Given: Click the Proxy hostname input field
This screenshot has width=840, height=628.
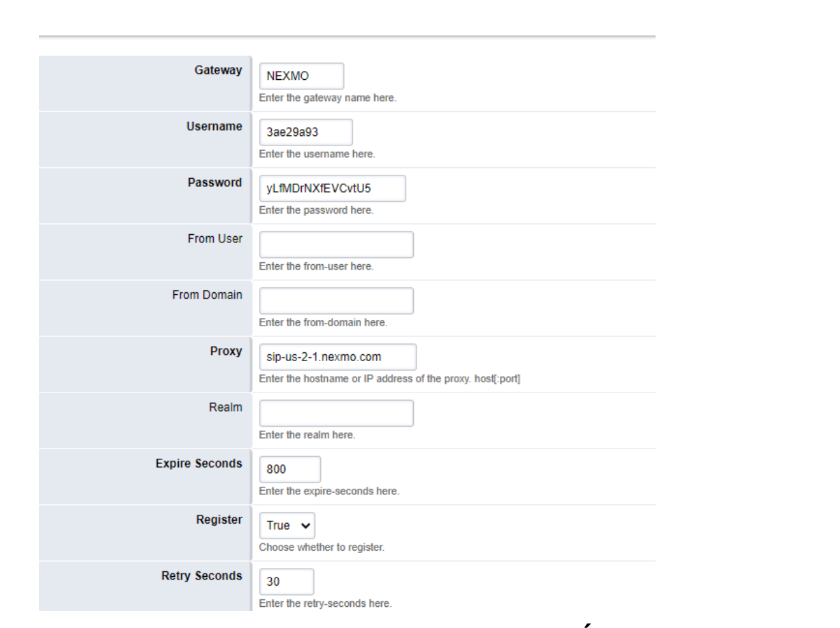Looking at the screenshot, I should [337, 357].
